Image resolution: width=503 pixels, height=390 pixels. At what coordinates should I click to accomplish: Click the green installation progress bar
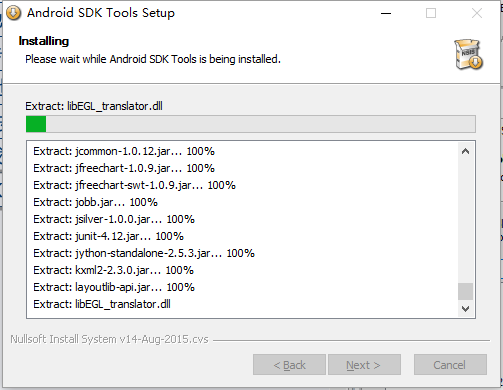251,124
